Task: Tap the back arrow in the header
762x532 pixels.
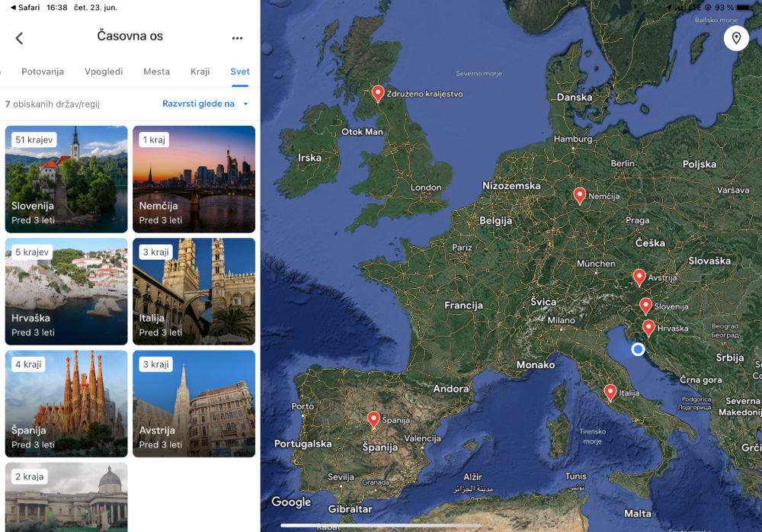Action: coord(19,38)
